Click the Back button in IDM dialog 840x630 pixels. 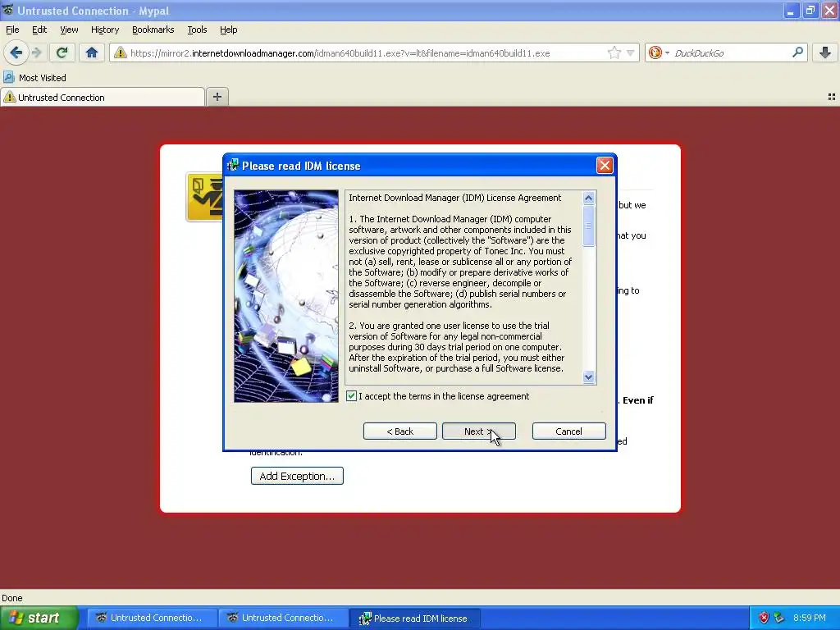point(399,431)
